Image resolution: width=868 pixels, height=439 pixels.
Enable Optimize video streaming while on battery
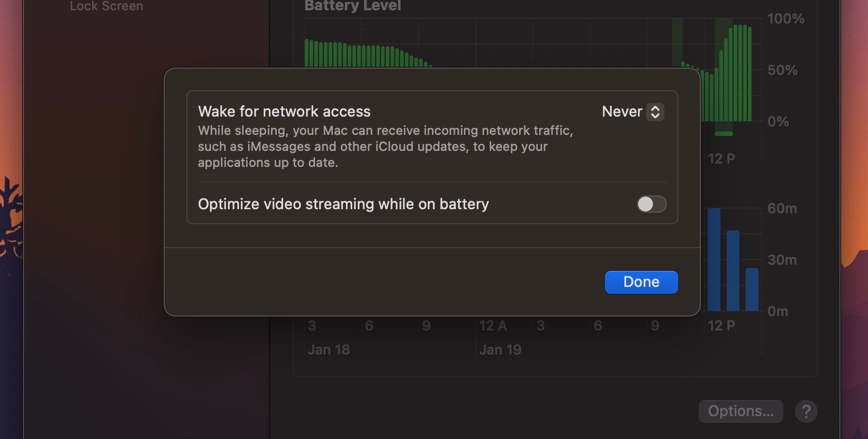tap(651, 204)
